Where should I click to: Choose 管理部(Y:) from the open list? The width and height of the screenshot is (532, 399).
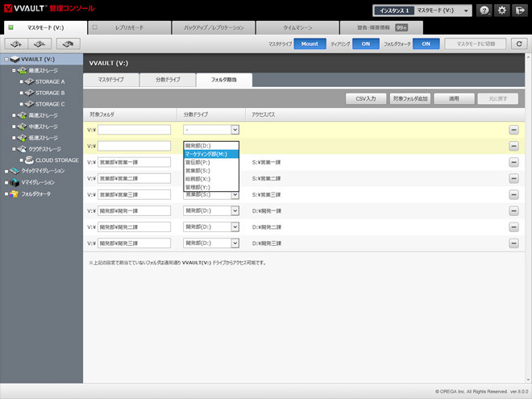pos(211,187)
